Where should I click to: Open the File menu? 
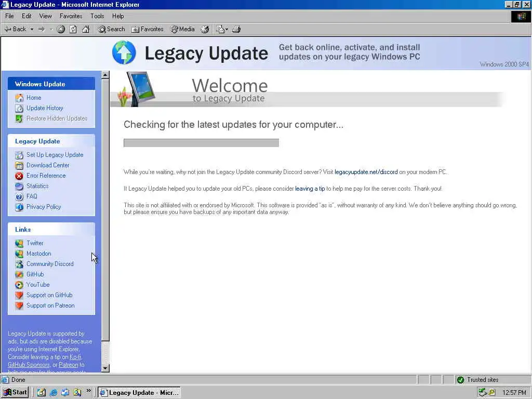[9, 16]
